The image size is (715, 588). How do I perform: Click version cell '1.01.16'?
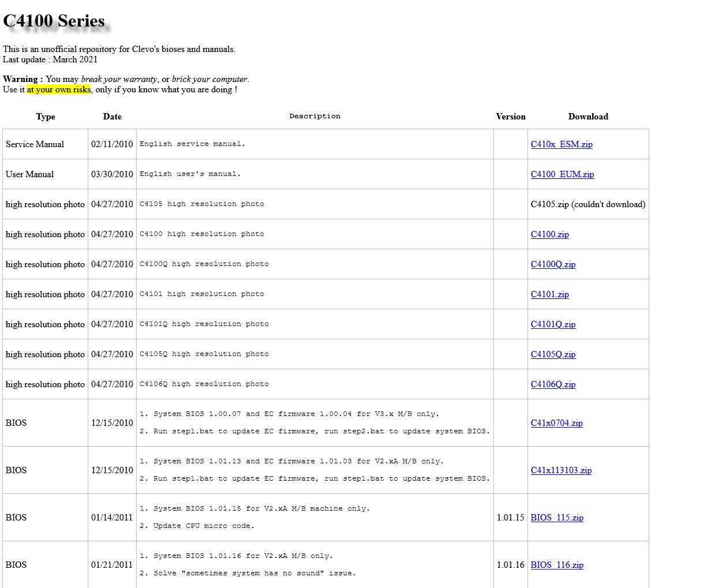(511, 565)
